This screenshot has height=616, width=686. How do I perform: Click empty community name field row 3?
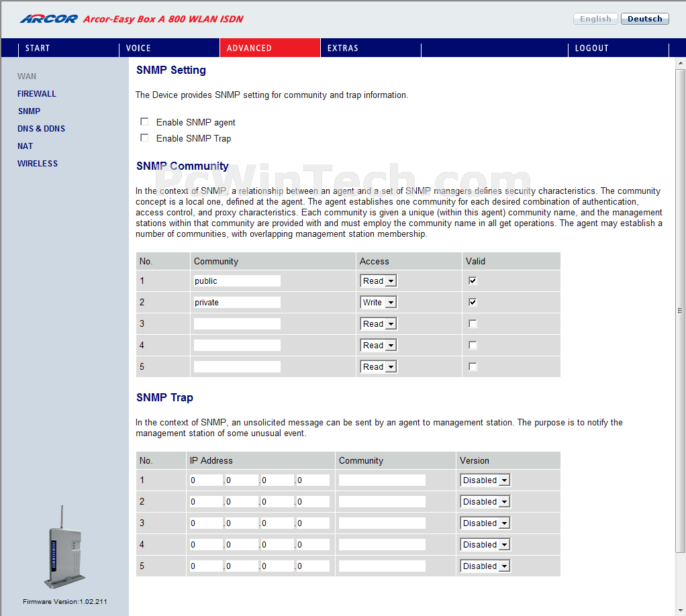point(237,323)
